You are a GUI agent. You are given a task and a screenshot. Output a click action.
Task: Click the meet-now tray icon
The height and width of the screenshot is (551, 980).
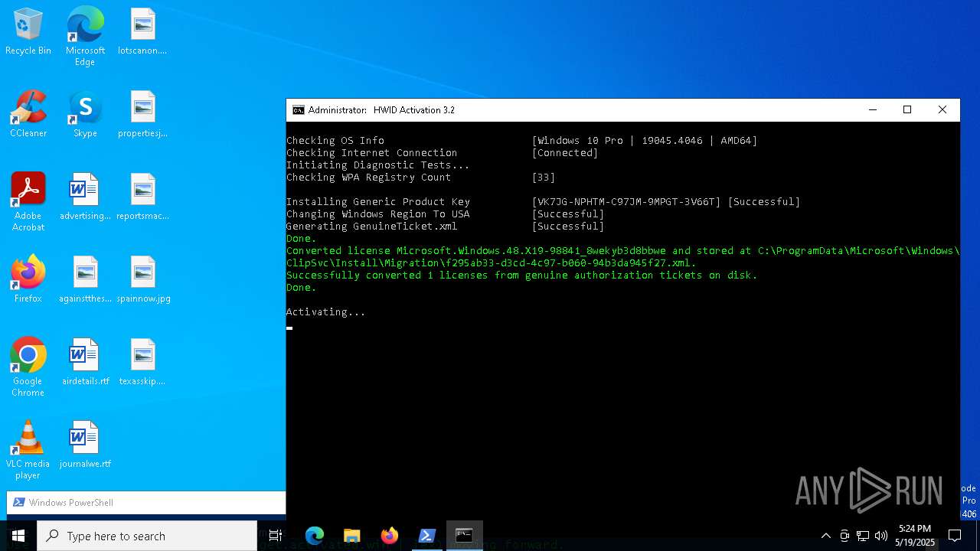[x=844, y=536]
